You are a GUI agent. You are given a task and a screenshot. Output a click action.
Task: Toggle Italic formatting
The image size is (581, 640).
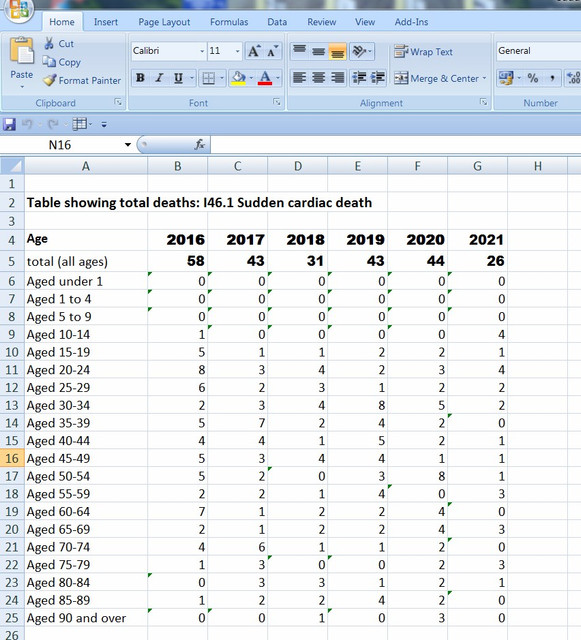[159, 78]
